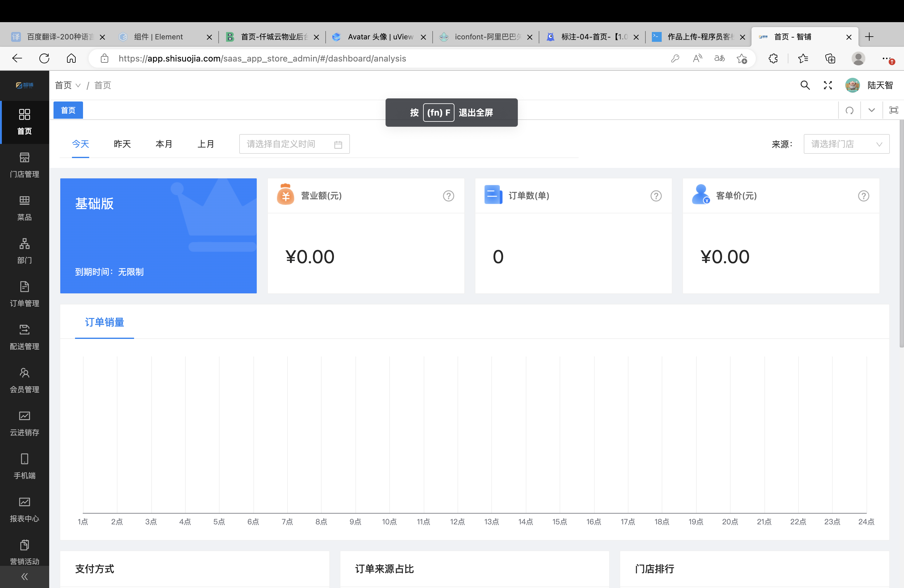The height and width of the screenshot is (588, 904).
Task: Click the 陆天智 user avatar
Action: 852,85
